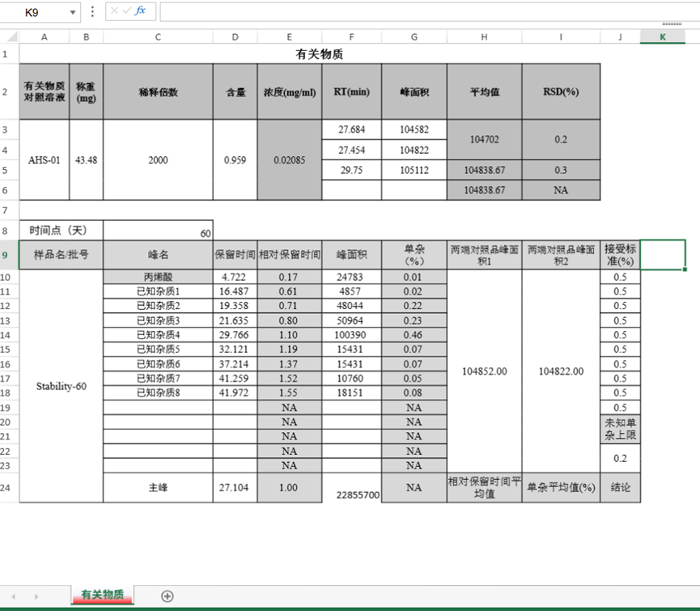
Task: Click the previous sheet navigation arrow
Action: [14, 596]
